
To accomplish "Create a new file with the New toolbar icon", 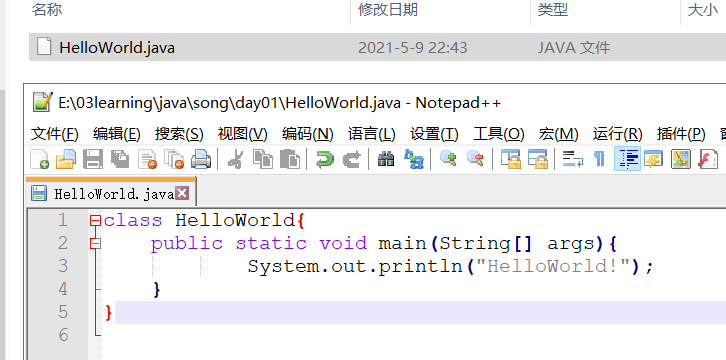I will tap(39, 159).
